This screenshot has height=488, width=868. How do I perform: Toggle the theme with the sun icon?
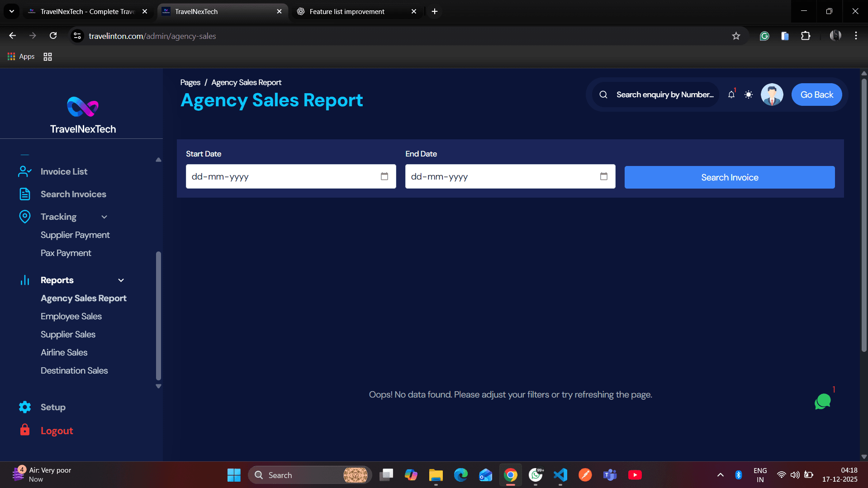pos(749,95)
